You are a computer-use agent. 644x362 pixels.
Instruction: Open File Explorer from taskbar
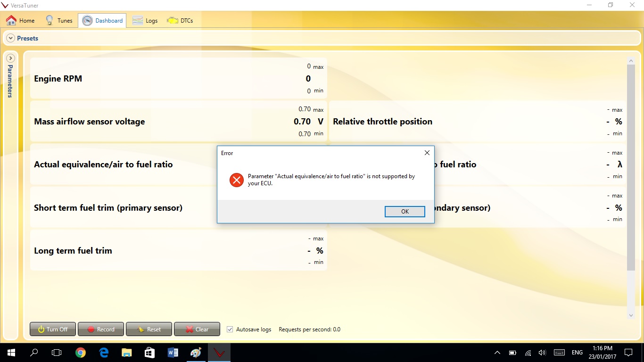(x=127, y=353)
